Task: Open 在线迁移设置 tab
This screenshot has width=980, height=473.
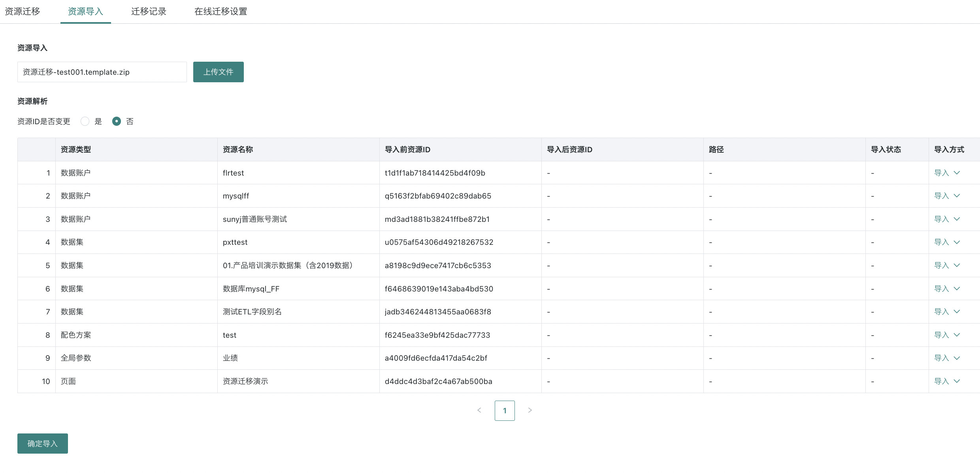Action: pos(220,11)
